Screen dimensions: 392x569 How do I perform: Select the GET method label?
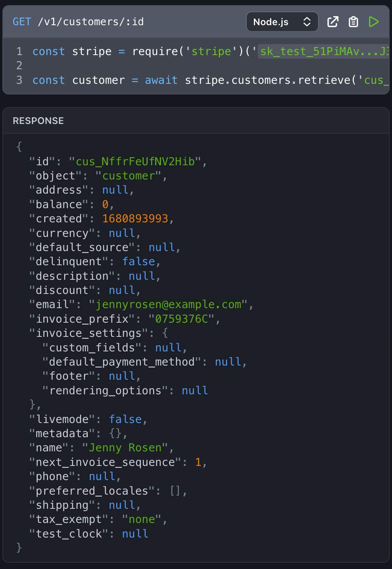pos(22,22)
